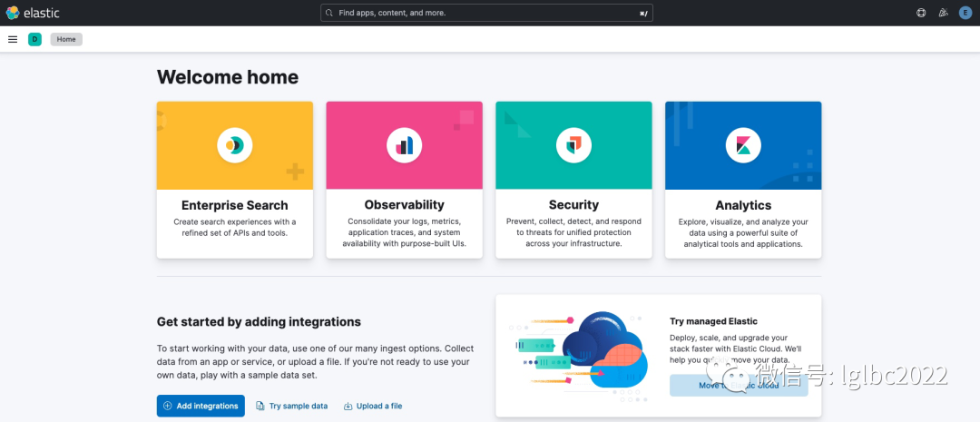Click the Move to Elastic Cloud button
980x422 pixels.
[x=739, y=385]
